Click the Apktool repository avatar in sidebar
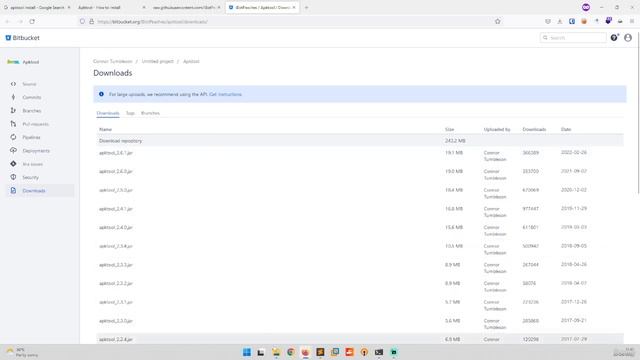This screenshot has height=360, width=640. click(13, 62)
